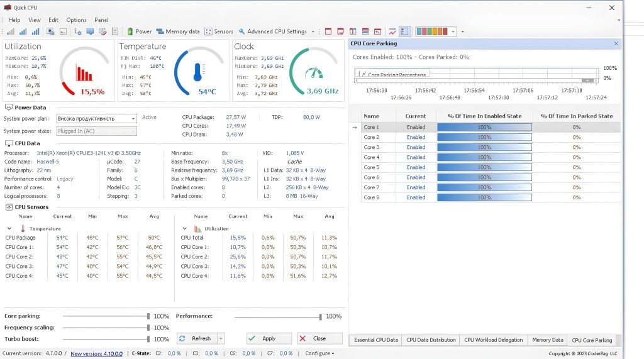Toggle the line chart toolbar icon
The height and width of the screenshot is (359, 644).
(392, 31)
